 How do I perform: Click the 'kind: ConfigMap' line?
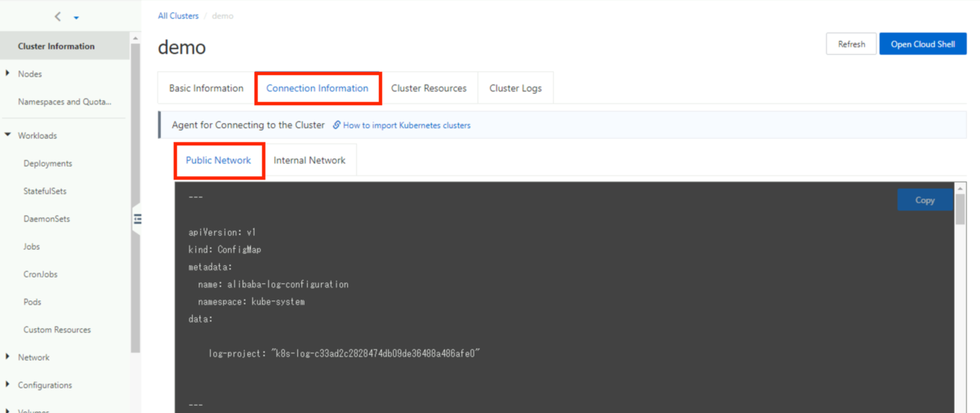pos(225,250)
